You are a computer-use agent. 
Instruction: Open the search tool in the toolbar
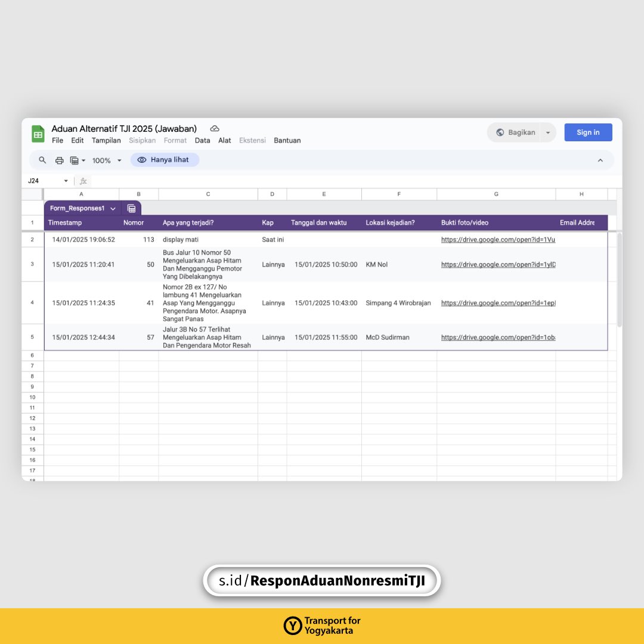[x=42, y=160]
